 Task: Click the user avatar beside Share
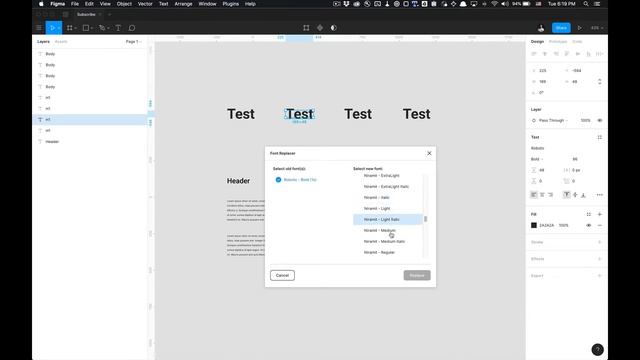[541, 28]
